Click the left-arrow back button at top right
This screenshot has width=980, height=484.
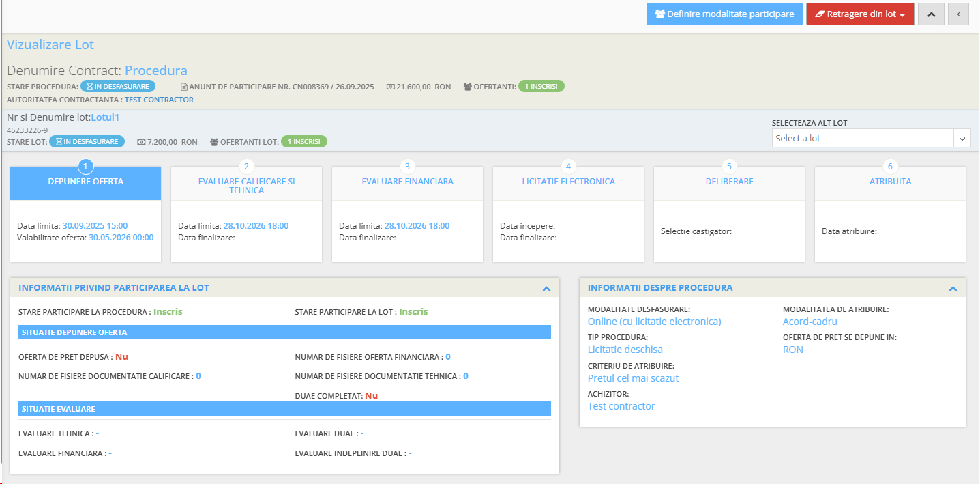coord(958,14)
